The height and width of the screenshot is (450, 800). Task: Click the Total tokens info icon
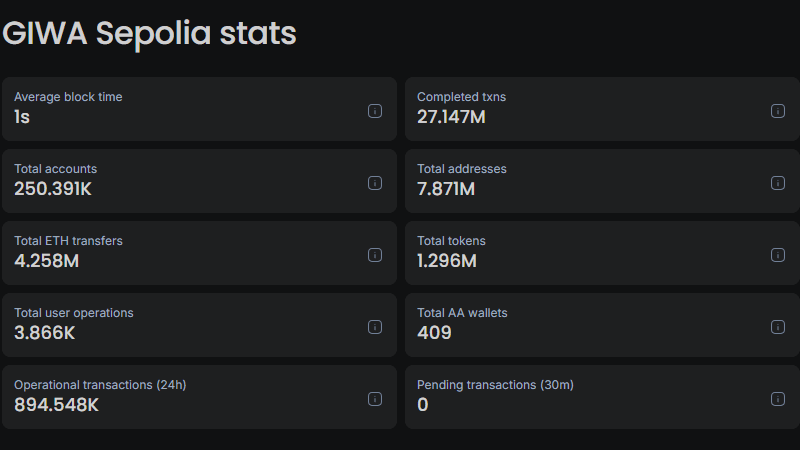[778, 255]
